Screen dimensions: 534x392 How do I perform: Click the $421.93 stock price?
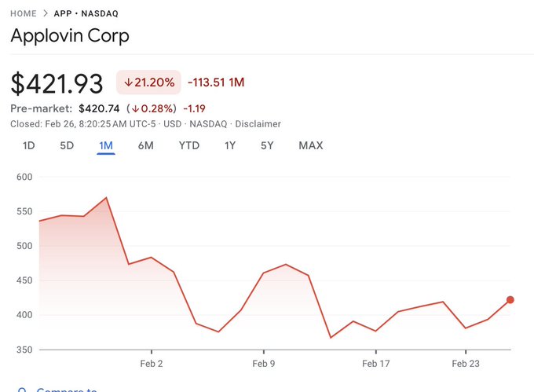point(58,83)
